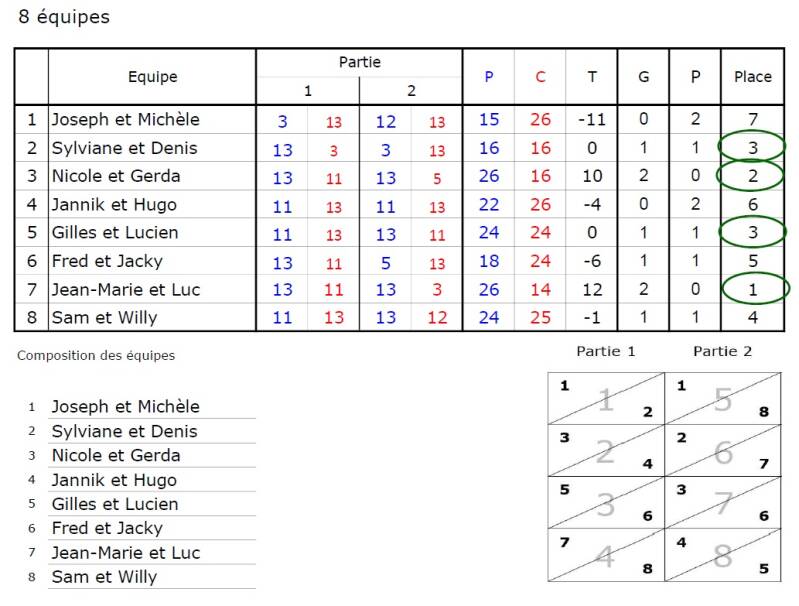The image size is (799, 606).
Task: Click Partie 2 match box 2 versus 7
Action: coord(723,451)
